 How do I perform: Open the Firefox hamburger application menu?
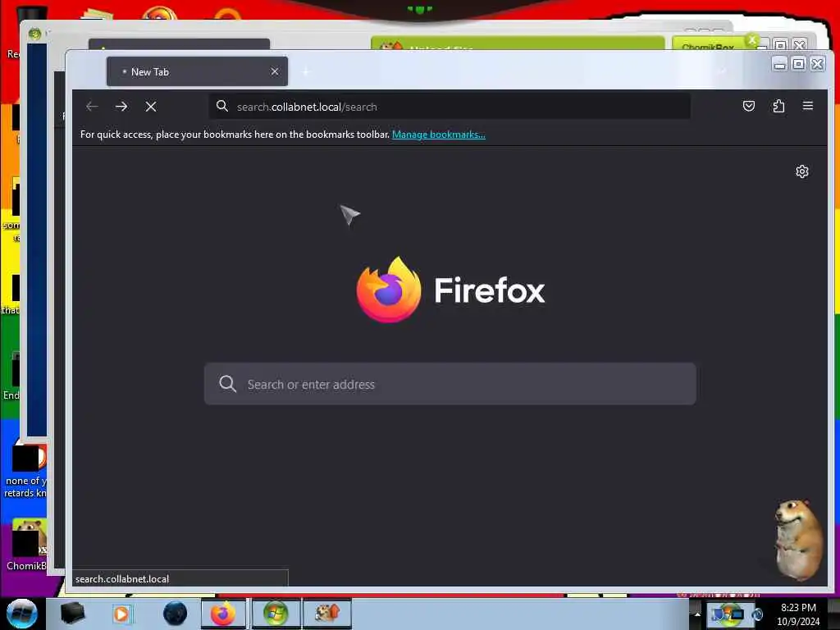tap(808, 106)
